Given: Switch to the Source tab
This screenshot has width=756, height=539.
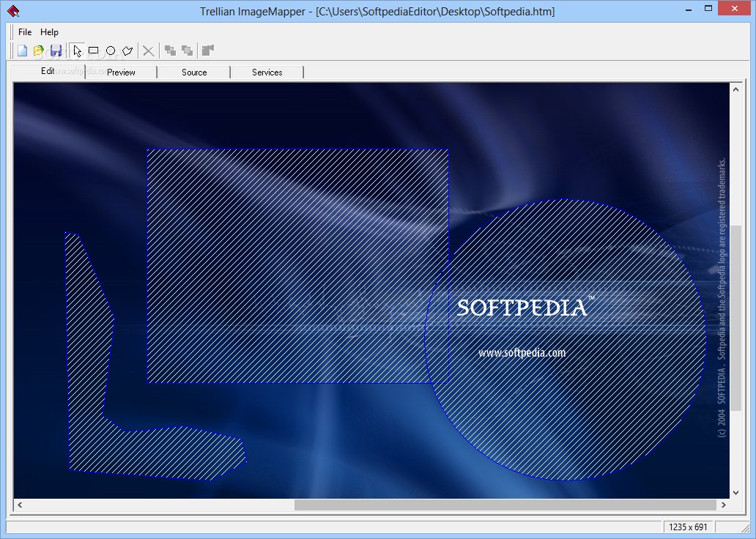Looking at the screenshot, I should [194, 73].
